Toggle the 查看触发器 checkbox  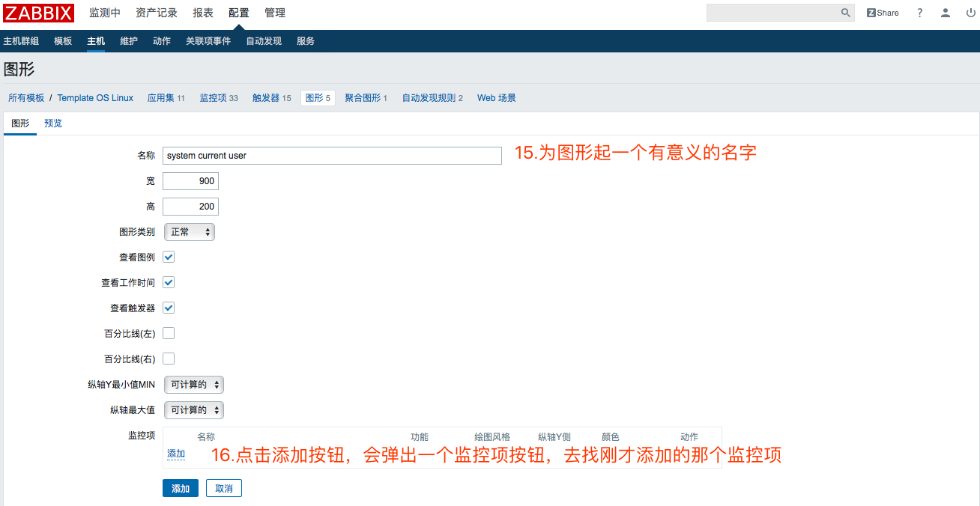(169, 308)
